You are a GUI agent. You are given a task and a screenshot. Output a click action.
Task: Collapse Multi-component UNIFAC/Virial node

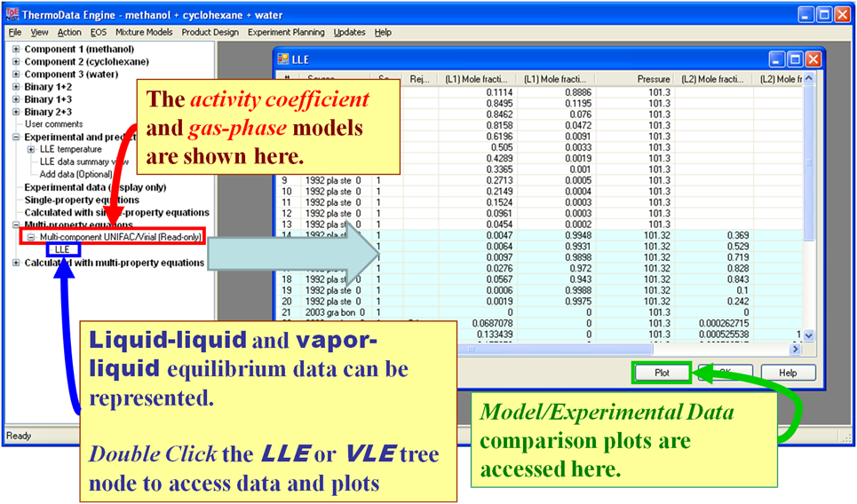pyautogui.click(x=30, y=238)
